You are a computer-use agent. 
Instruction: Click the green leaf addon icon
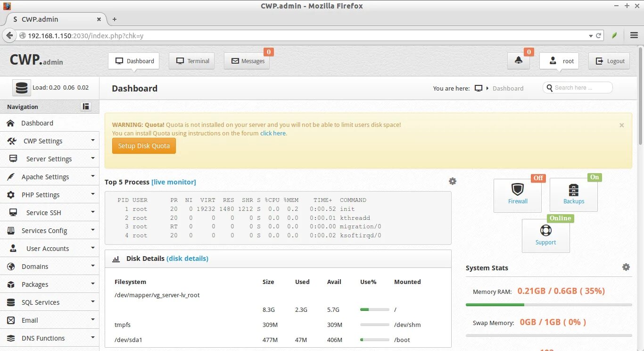pyautogui.click(x=614, y=35)
